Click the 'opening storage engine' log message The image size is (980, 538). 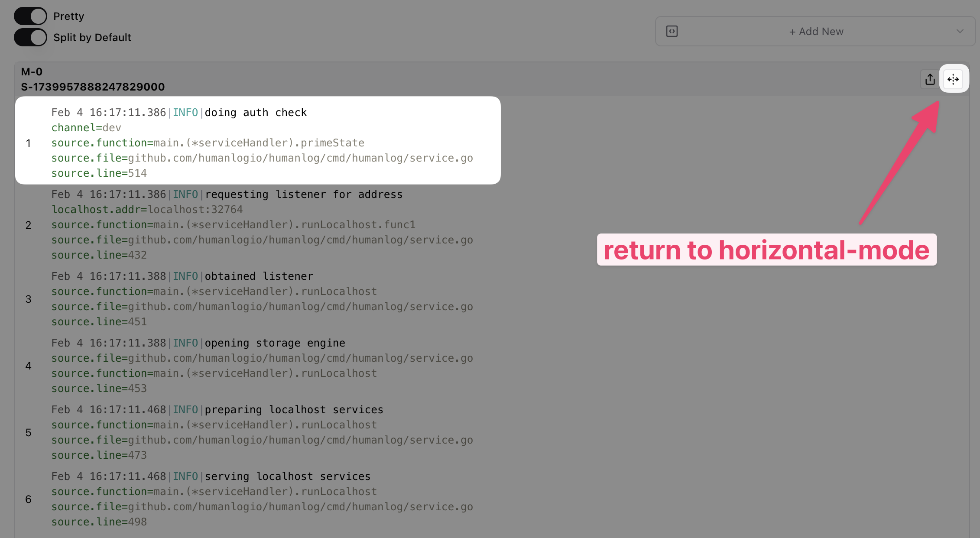click(275, 343)
